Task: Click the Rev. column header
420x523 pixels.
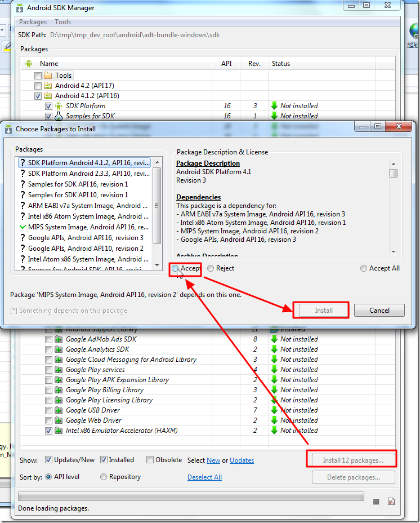Action: point(254,64)
